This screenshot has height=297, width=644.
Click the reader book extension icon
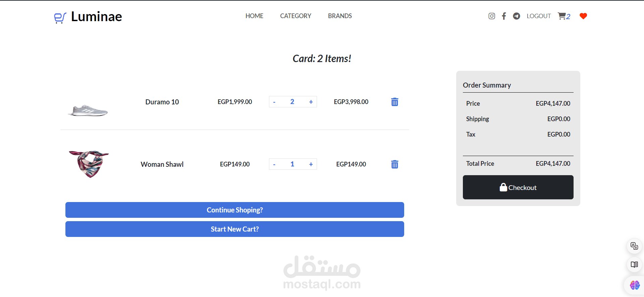pyautogui.click(x=634, y=264)
